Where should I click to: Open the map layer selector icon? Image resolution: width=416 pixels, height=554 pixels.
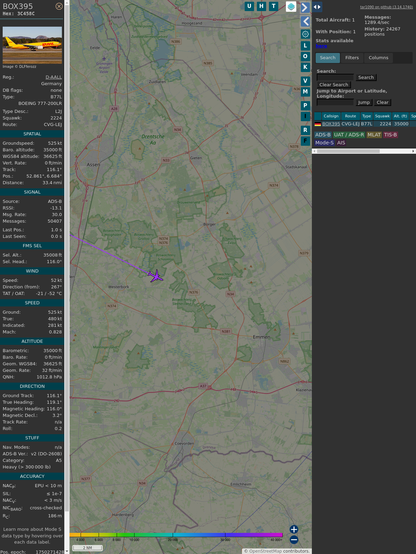point(291,6)
